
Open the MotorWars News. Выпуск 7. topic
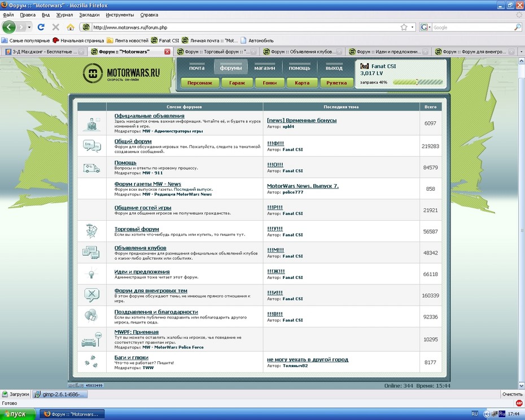click(303, 186)
